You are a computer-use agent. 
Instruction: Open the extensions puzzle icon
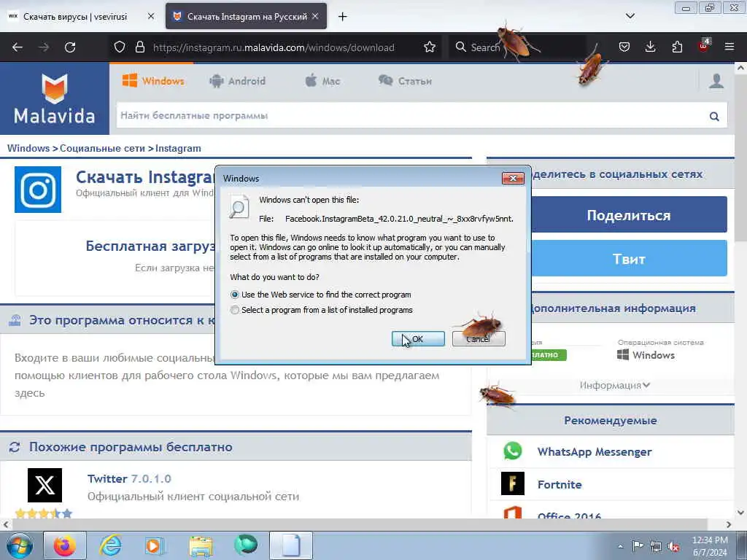677,47
